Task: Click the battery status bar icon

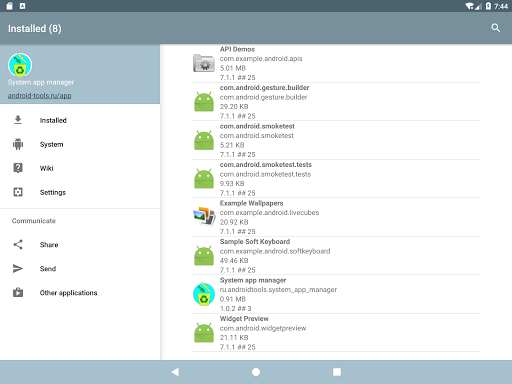Action: click(x=488, y=6)
